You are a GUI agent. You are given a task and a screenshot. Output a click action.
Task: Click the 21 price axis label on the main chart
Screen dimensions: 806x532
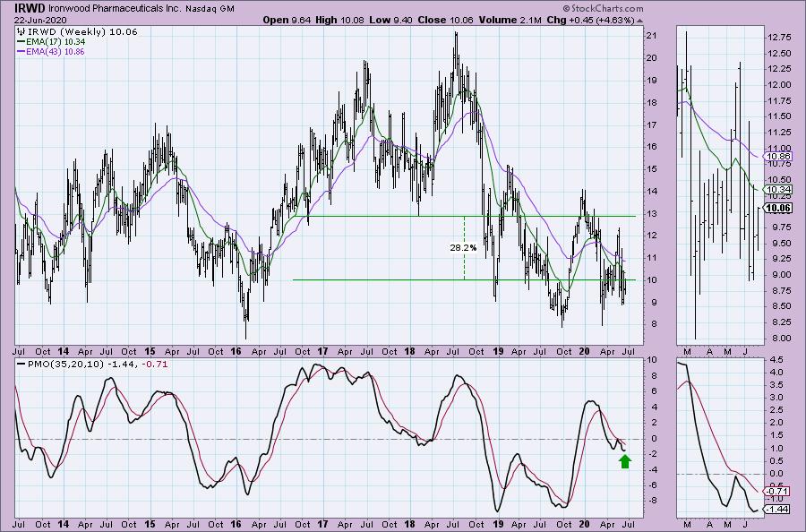[x=651, y=36]
